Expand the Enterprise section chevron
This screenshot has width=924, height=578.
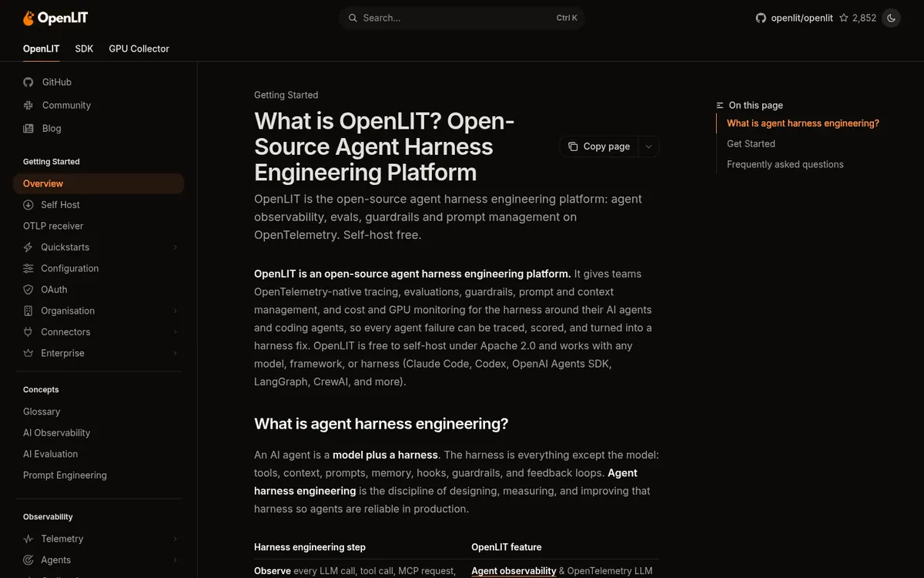coord(175,353)
